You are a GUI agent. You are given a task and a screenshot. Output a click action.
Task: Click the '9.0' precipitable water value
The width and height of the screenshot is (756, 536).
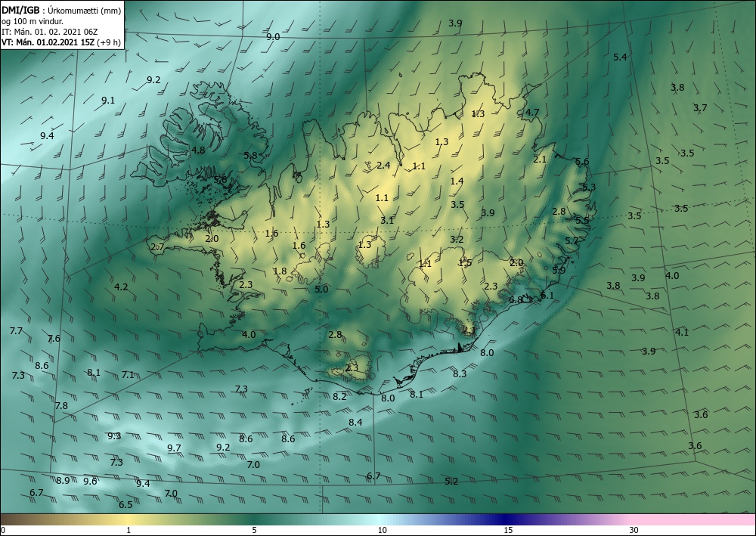[x=273, y=36]
